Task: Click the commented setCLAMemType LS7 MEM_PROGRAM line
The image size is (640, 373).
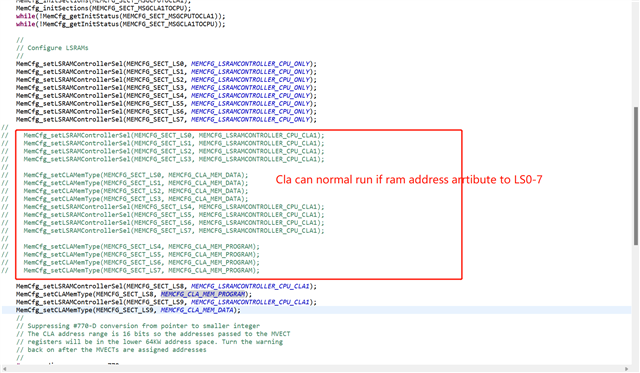Action: coord(141,271)
